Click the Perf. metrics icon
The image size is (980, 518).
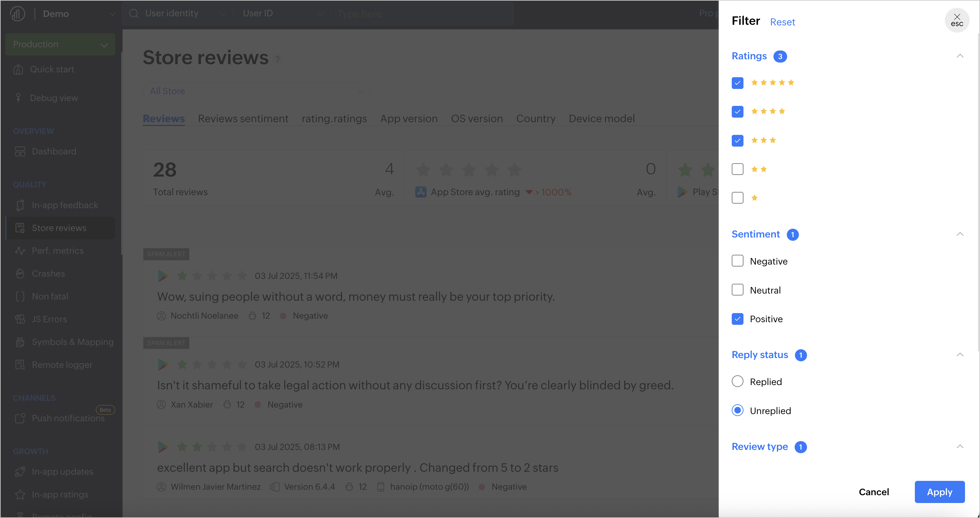pyautogui.click(x=20, y=251)
